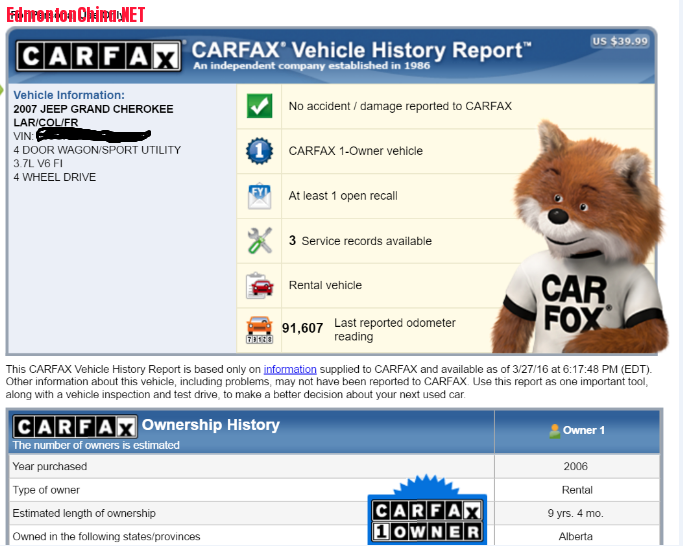Click the rental vehicle clipboard icon
The width and height of the screenshot is (683, 546).
click(259, 285)
